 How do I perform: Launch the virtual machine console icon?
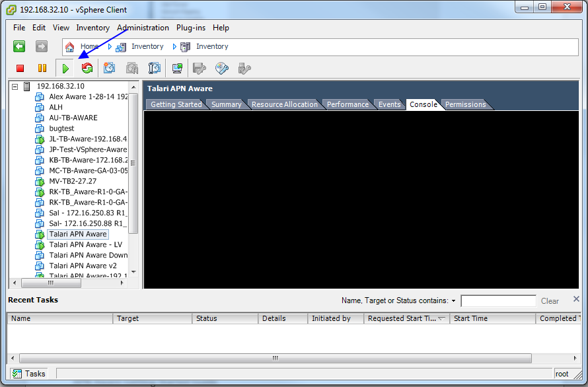[177, 68]
